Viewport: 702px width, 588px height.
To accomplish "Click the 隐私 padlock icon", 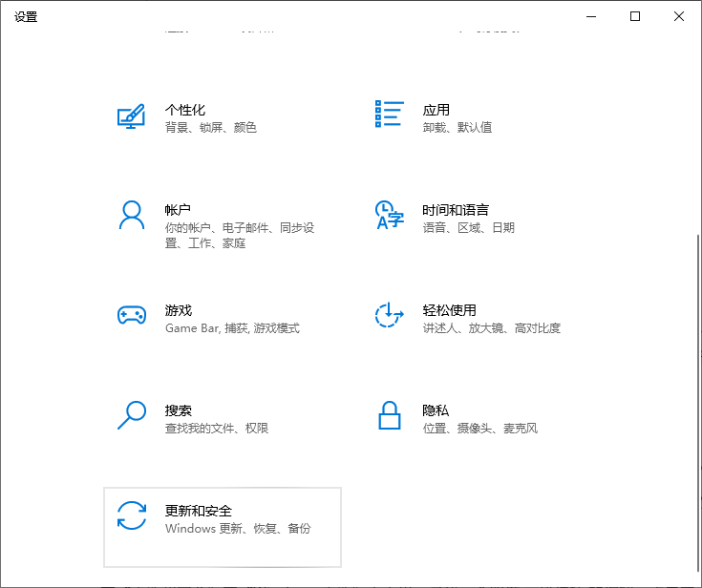I will (389, 415).
